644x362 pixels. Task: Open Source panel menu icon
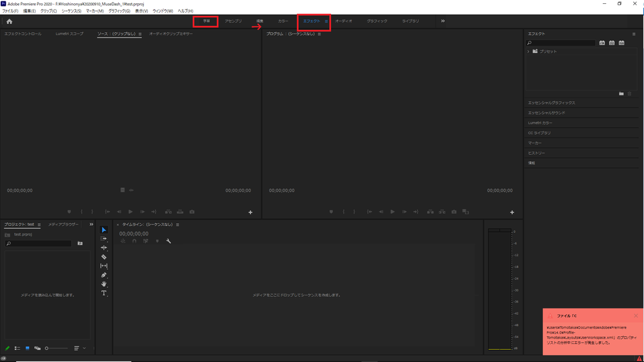[x=140, y=34]
